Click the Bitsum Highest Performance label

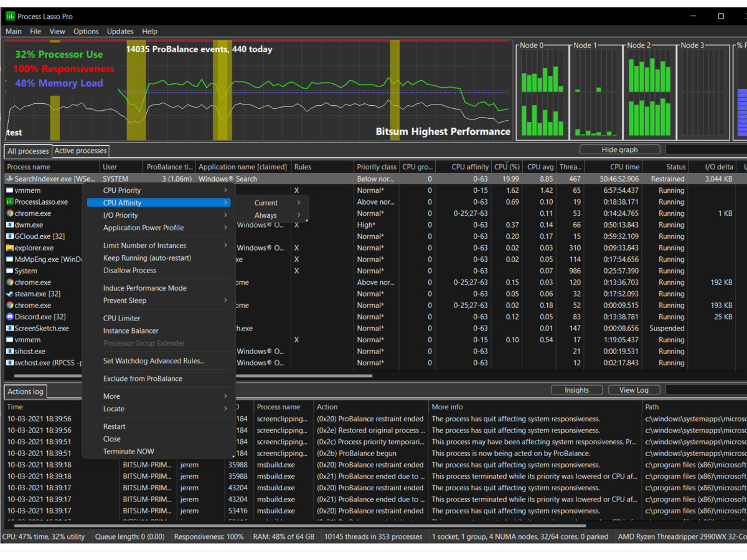[443, 131]
